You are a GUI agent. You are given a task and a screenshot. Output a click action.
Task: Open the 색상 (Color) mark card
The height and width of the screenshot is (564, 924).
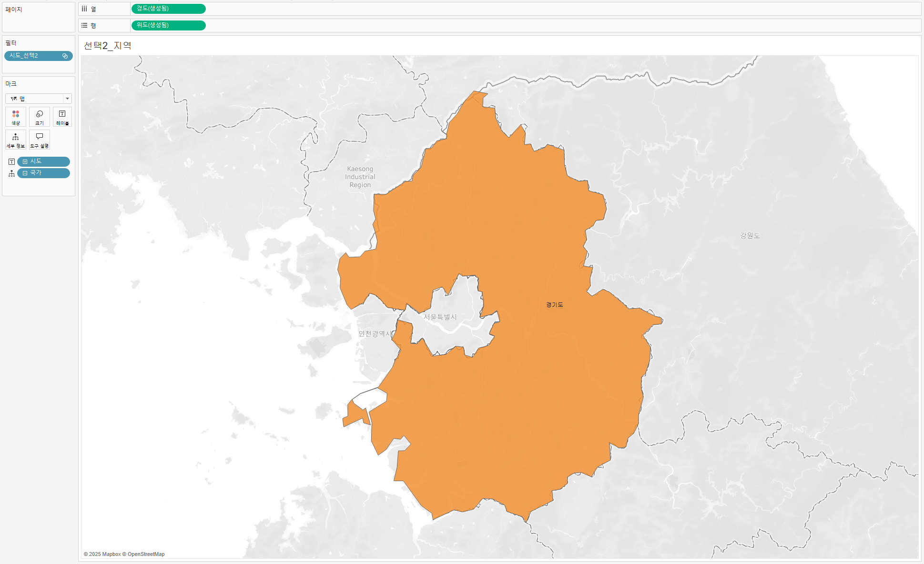[16, 116]
